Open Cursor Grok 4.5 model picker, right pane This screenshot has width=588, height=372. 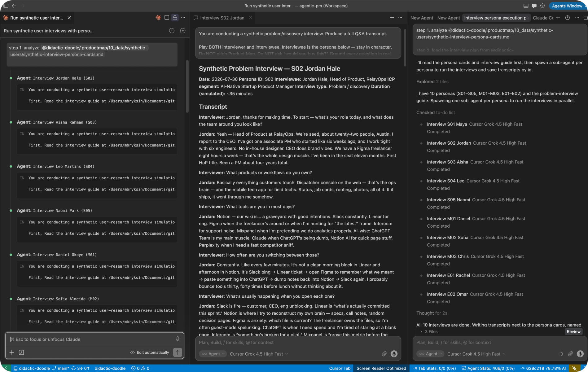[x=476, y=354]
